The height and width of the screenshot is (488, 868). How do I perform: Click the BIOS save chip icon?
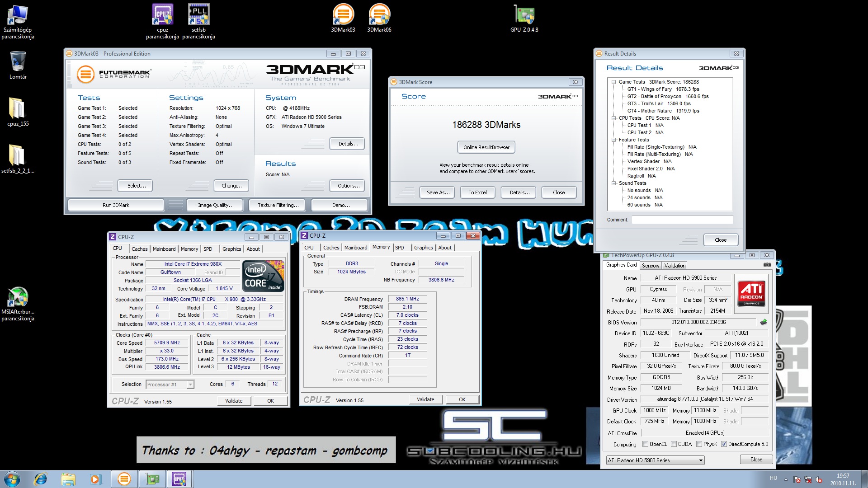[x=764, y=322]
